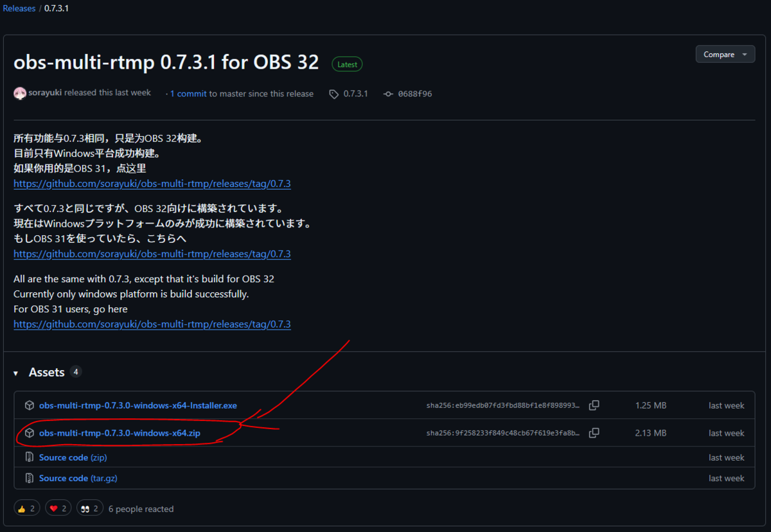Open sorayuki's avatar image
Viewport: 771px width, 532px height.
[20, 93]
